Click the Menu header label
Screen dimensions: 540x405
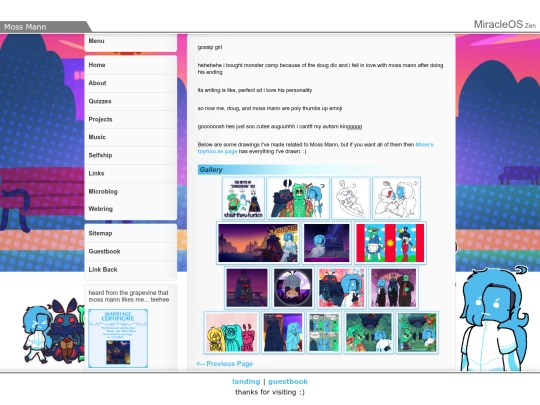96,41
